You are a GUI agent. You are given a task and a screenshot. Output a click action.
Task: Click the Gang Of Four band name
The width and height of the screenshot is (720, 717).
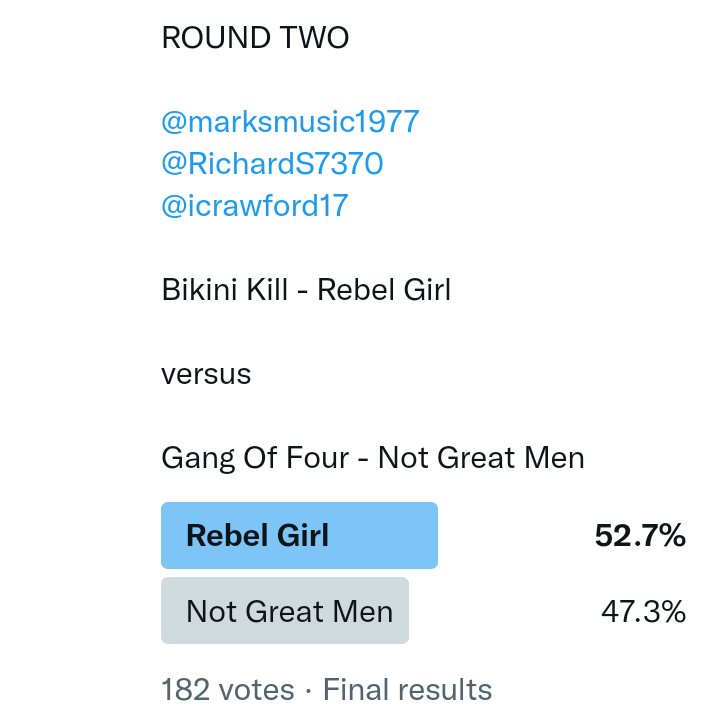255,458
